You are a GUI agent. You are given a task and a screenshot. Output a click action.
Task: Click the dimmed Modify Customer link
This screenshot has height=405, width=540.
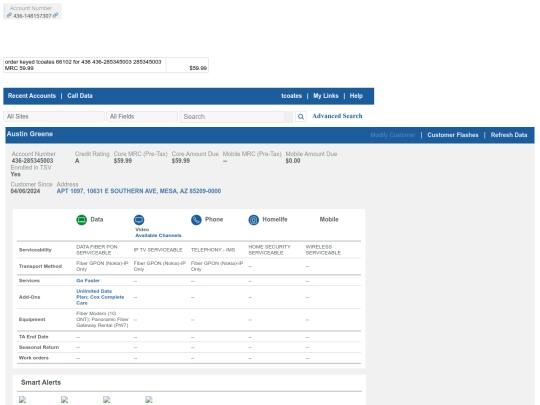click(393, 135)
